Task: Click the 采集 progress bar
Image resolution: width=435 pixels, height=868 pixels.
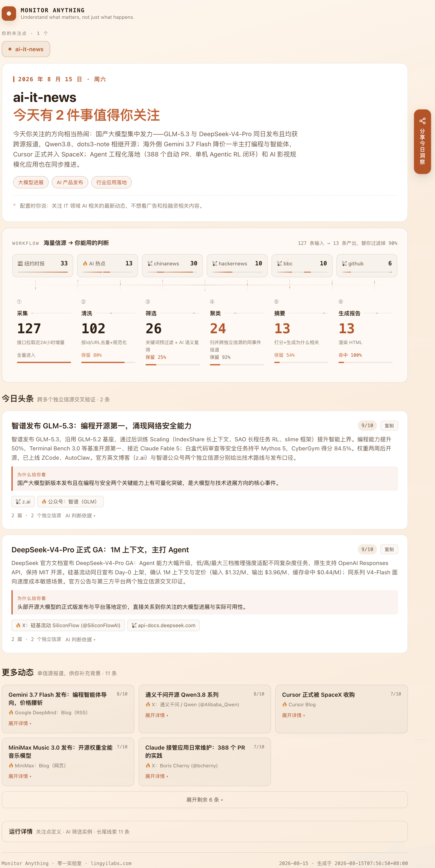Action: (44, 362)
